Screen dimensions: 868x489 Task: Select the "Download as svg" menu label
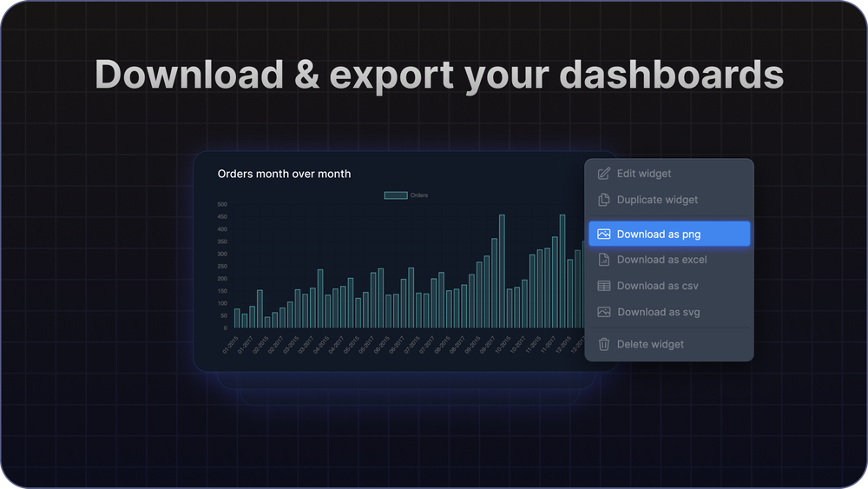click(x=658, y=312)
